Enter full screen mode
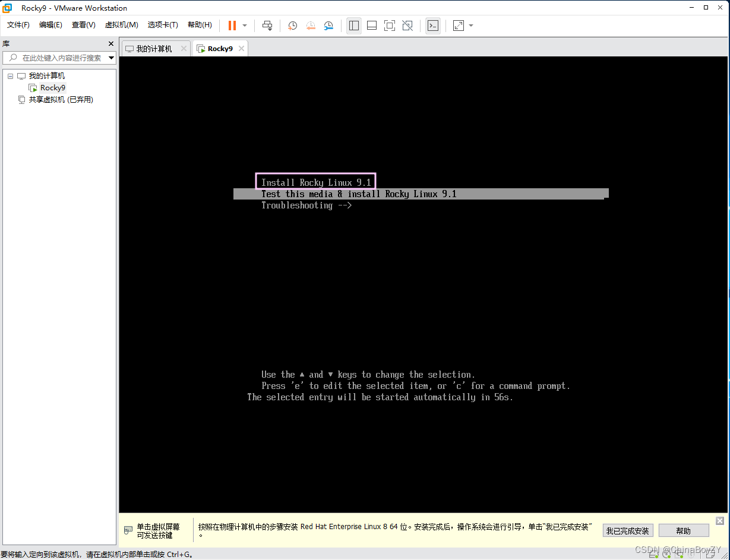This screenshot has width=730, height=560. (x=389, y=26)
